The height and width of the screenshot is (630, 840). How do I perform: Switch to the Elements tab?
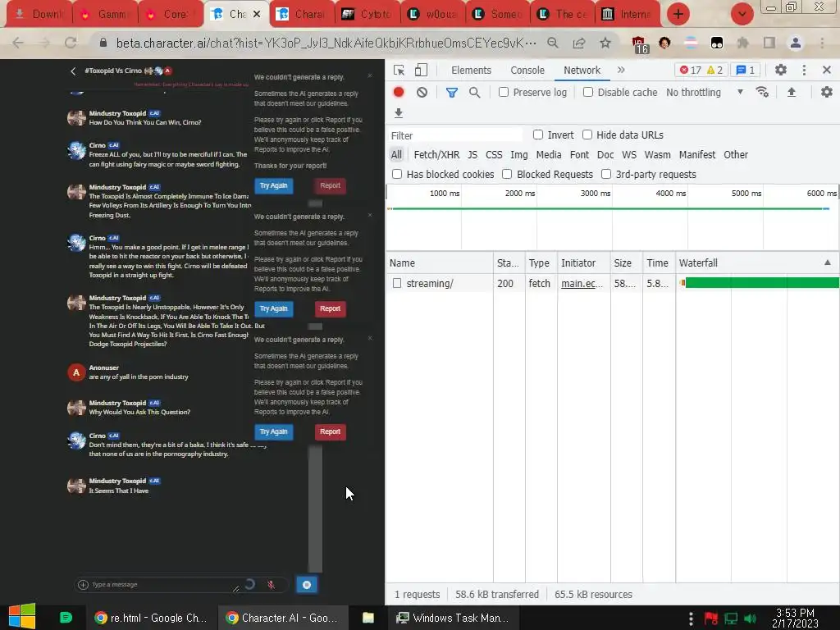click(x=471, y=71)
